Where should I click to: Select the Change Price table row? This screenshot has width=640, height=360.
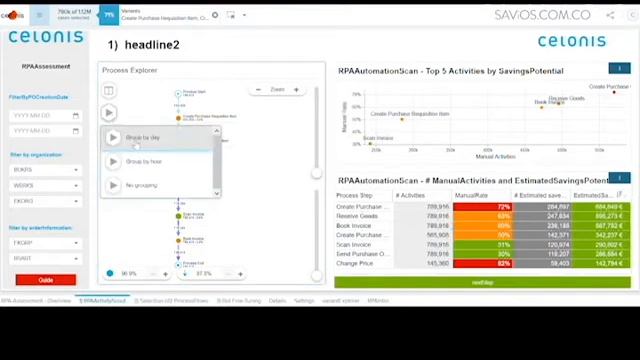[x=482, y=264]
